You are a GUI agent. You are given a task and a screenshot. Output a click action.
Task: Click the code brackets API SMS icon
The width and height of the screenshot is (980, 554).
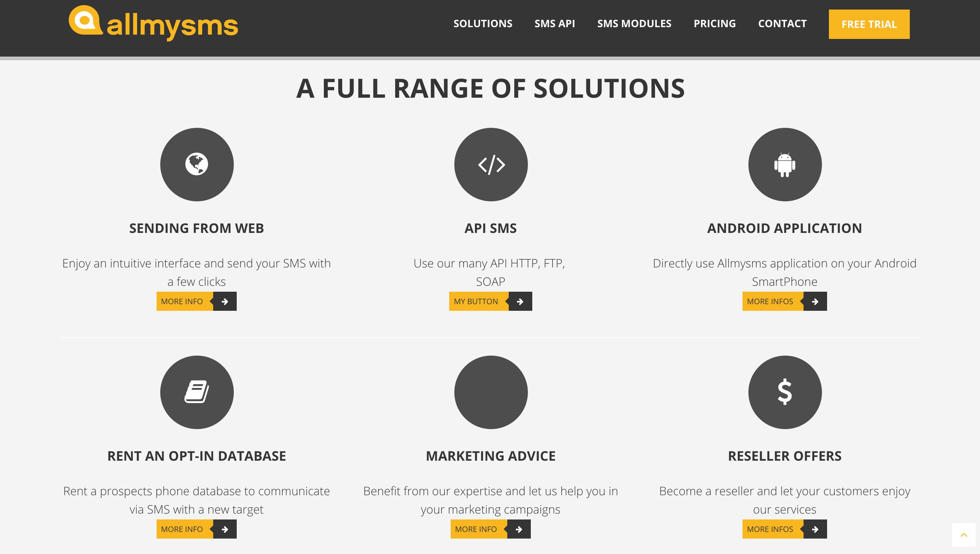[x=491, y=164]
